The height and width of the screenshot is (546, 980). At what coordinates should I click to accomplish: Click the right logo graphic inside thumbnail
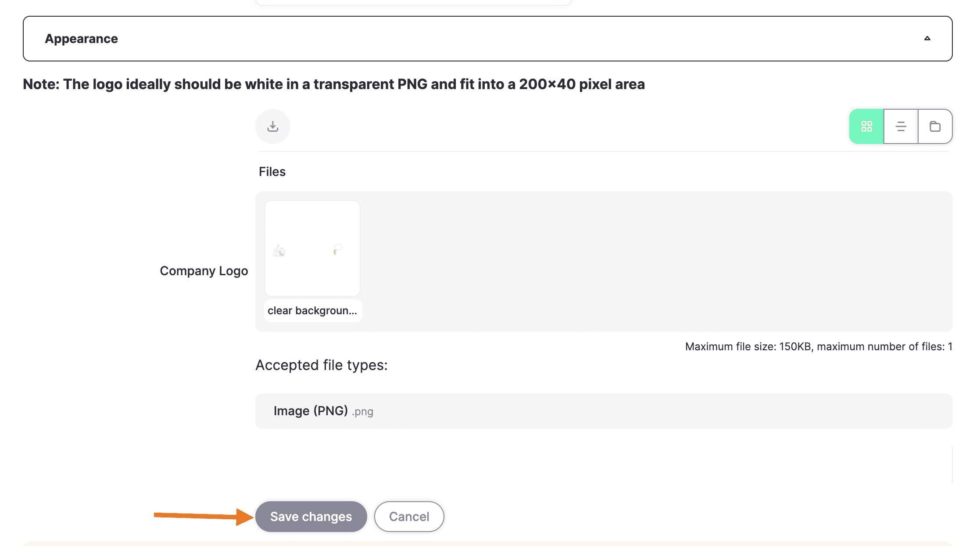pos(337,249)
